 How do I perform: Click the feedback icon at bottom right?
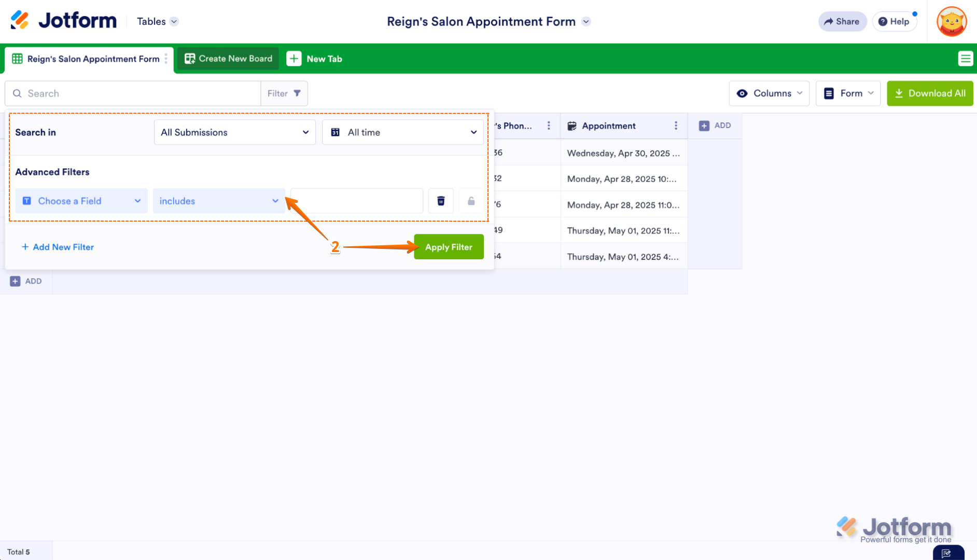click(x=947, y=553)
